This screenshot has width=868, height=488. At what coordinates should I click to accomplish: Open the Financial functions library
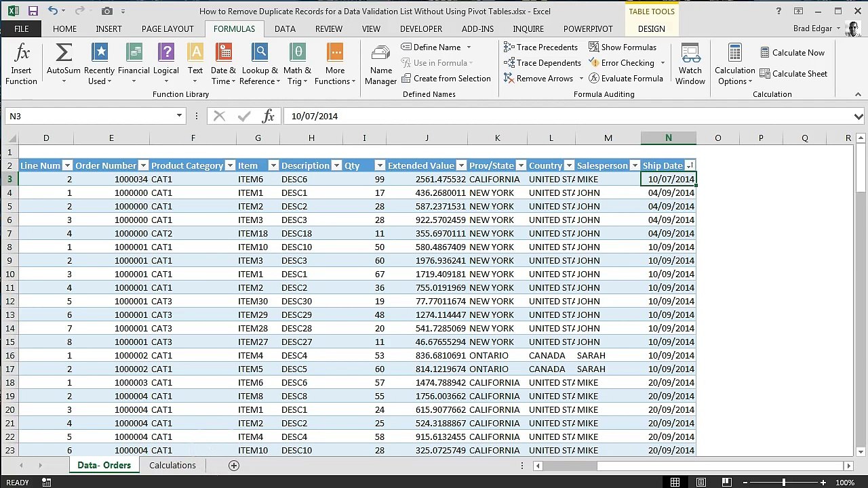pos(134,64)
